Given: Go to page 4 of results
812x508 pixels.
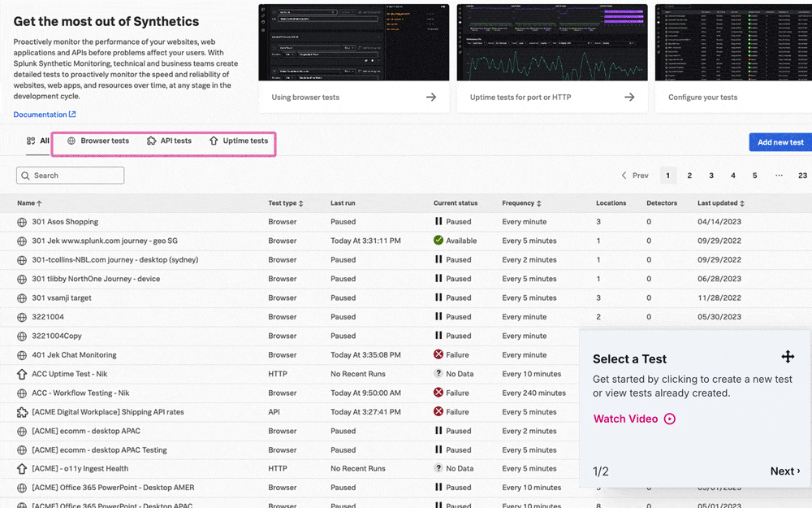Looking at the screenshot, I should tap(732, 176).
